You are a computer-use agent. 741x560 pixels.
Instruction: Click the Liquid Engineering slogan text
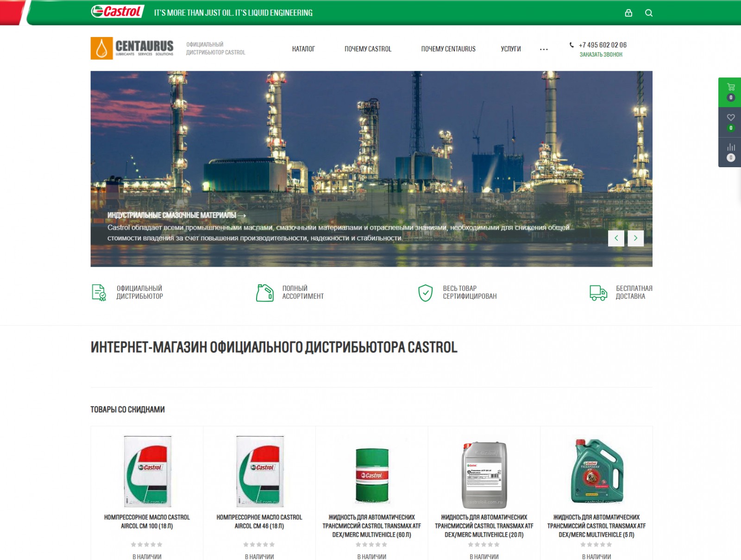(233, 13)
